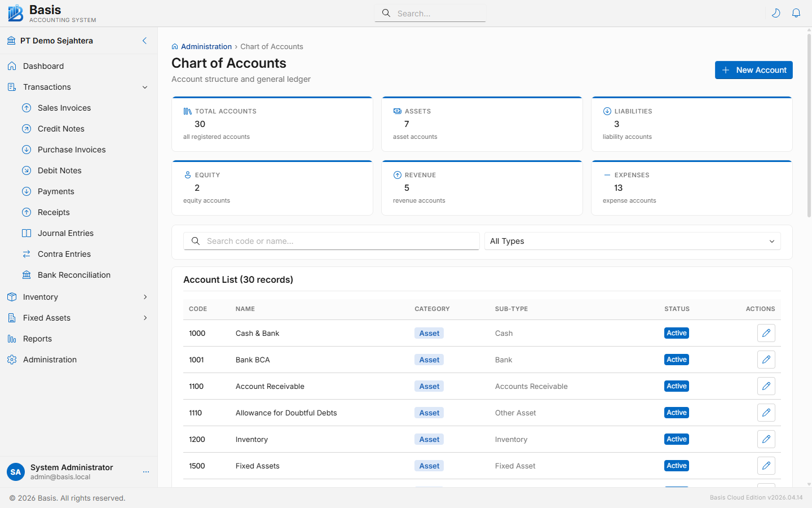812x508 pixels.
Task: Follow the Administration breadcrumb link
Action: (x=206, y=46)
